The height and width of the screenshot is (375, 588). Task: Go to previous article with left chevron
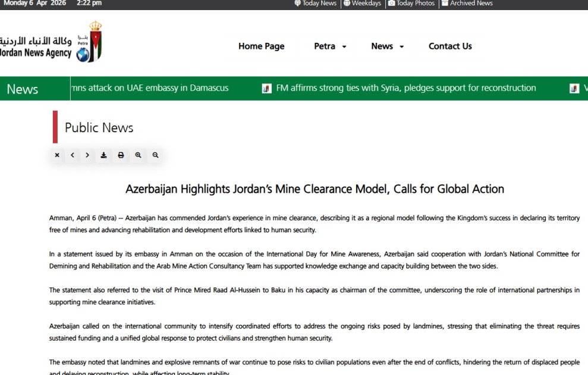pyautogui.click(x=73, y=155)
